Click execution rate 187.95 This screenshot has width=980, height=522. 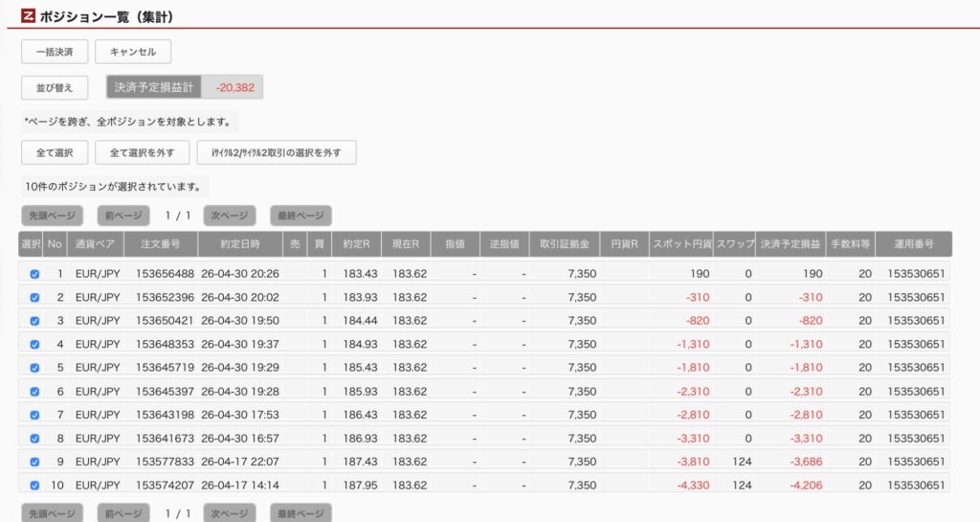(360, 485)
